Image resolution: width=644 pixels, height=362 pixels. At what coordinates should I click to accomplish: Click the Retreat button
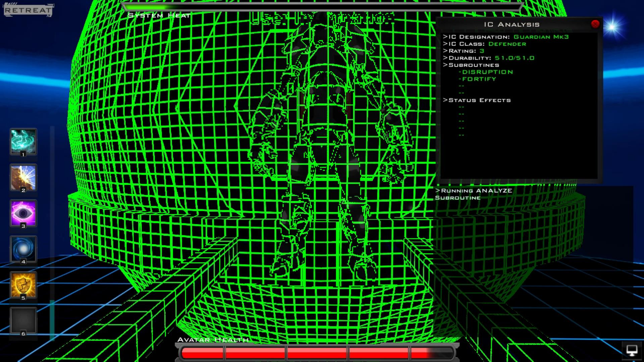[28, 10]
